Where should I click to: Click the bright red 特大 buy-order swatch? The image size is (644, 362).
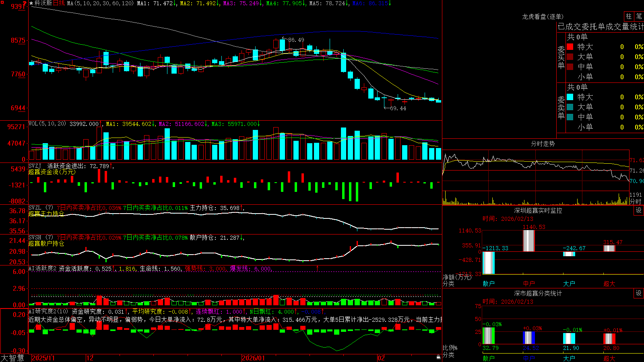(570, 47)
